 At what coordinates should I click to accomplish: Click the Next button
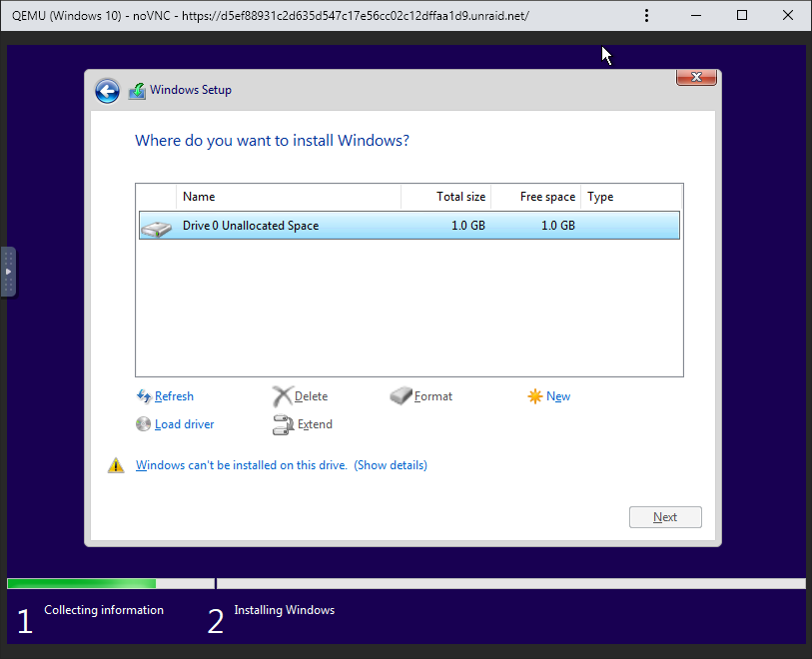click(665, 517)
